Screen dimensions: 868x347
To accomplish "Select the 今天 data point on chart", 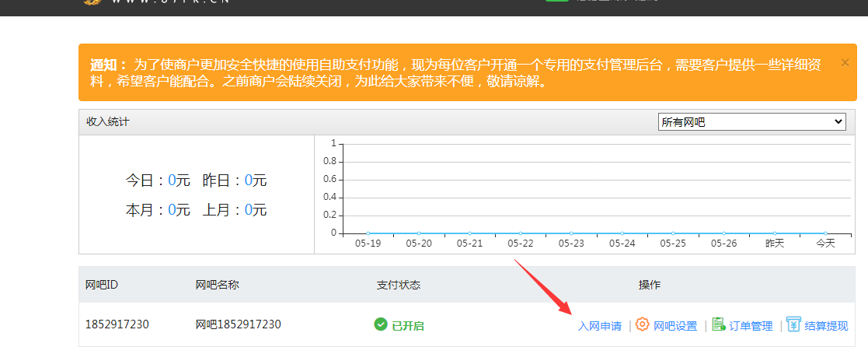I will point(825,233).
